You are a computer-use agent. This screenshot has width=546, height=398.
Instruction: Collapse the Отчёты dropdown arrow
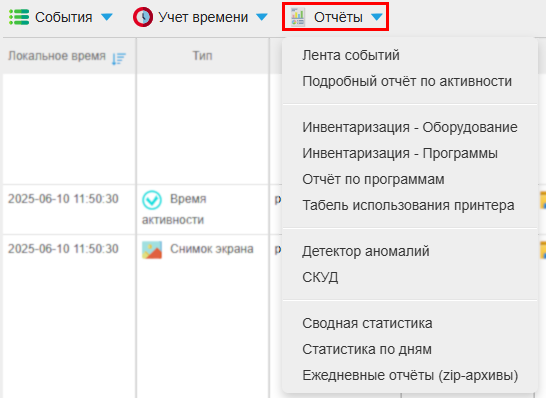pos(377,17)
